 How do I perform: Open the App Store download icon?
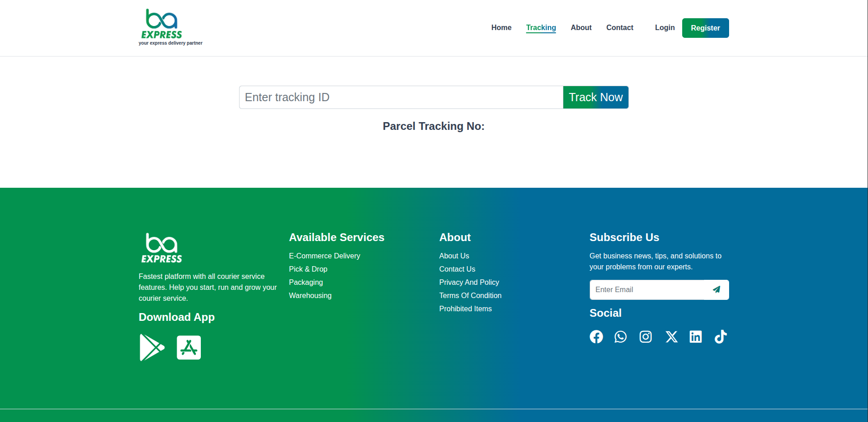point(189,348)
